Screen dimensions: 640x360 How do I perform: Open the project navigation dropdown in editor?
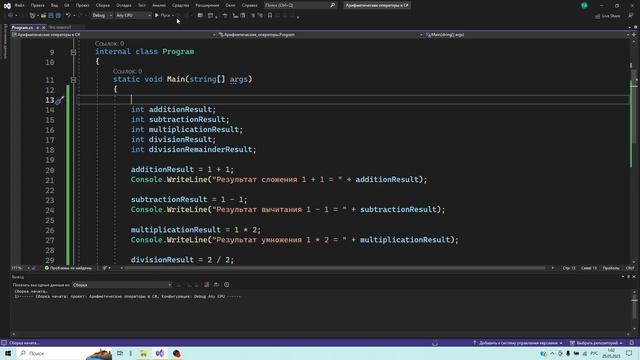pos(114,35)
